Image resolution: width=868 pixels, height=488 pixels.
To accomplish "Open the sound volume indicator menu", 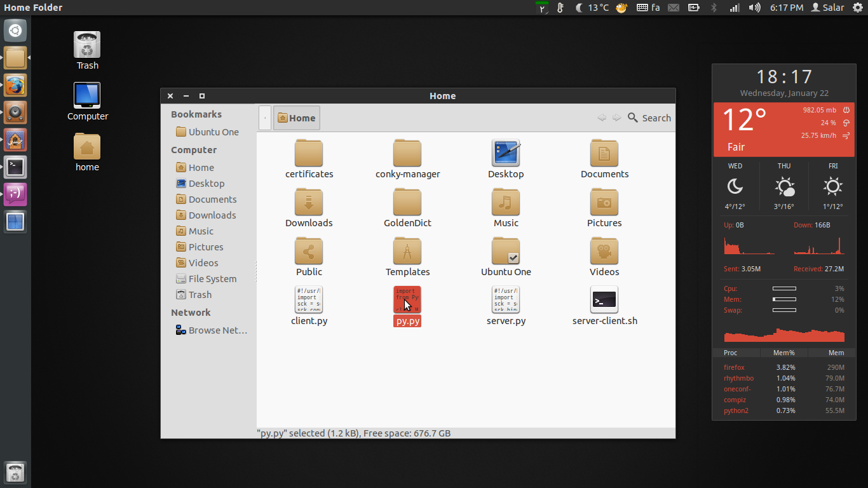I will click(x=754, y=8).
